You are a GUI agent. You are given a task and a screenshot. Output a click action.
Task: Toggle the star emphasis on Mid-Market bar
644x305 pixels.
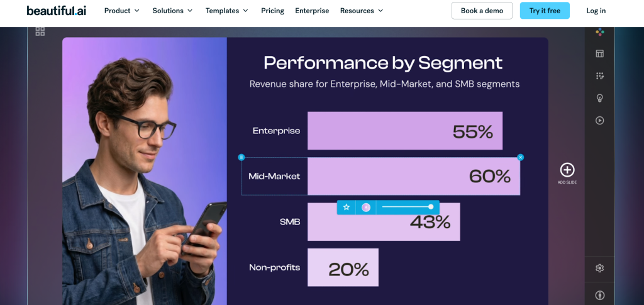click(347, 208)
